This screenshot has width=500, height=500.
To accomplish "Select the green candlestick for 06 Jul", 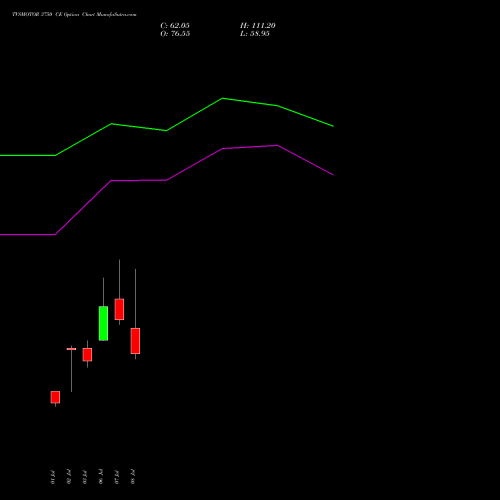I will click(103, 323).
